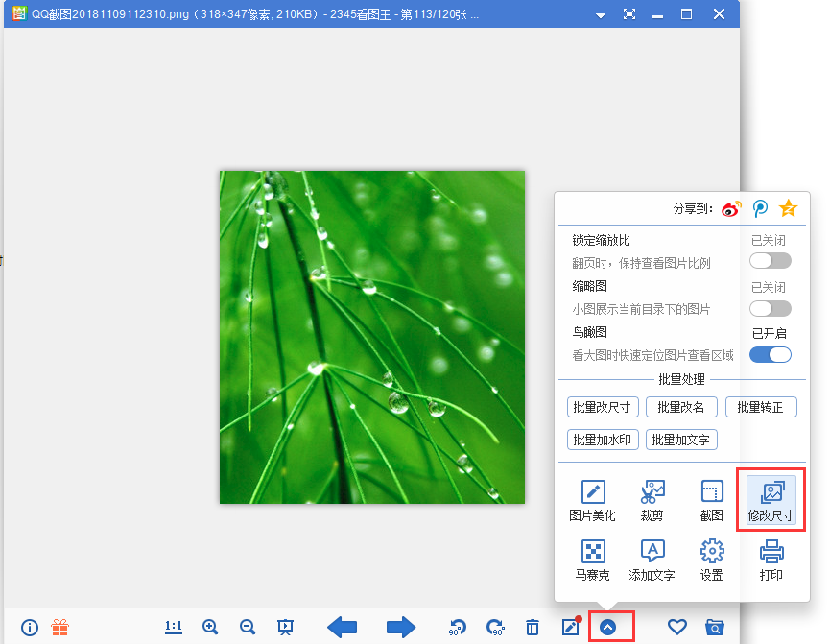Open the 截图 screenshot tool

pyautogui.click(x=711, y=500)
